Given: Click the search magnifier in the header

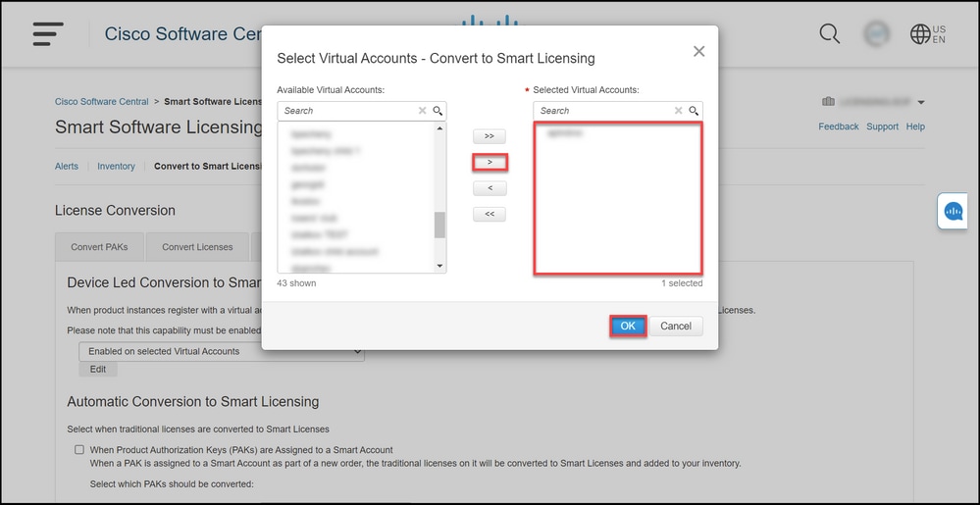Looking at the screenshot, I should pos(829,33).
